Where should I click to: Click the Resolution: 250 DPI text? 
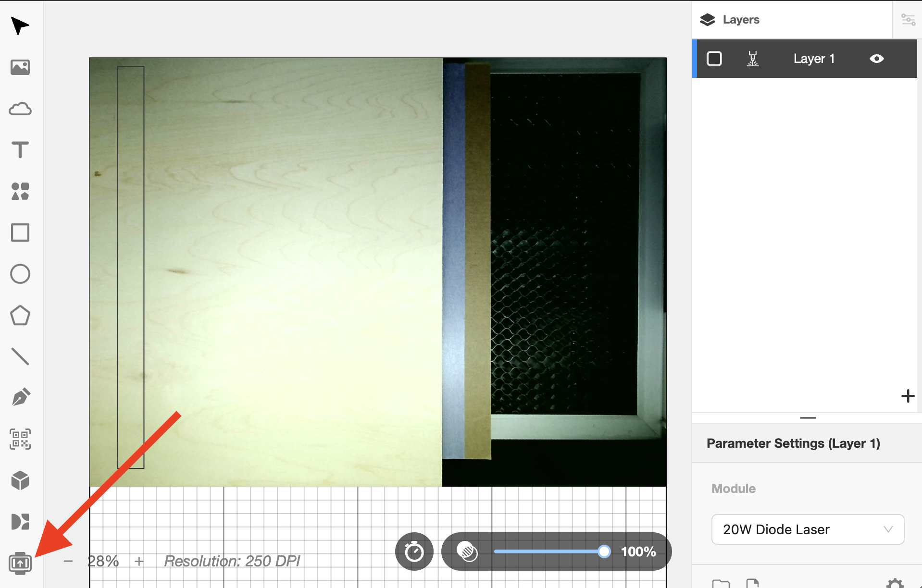pos(232,561)
